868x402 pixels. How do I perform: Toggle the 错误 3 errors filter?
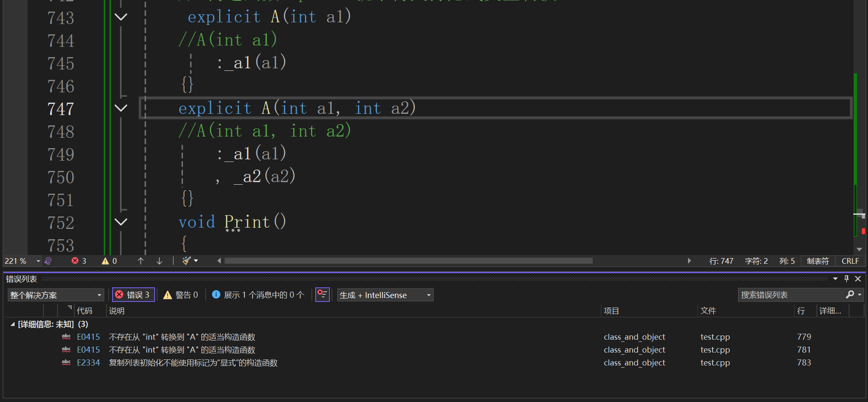(133, 295)
